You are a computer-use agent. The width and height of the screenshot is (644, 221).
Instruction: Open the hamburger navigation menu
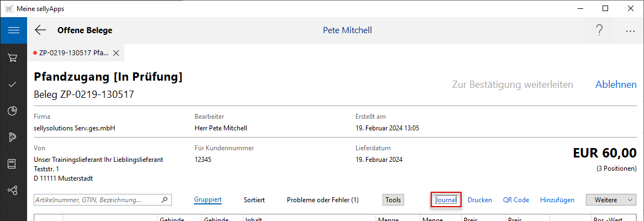[x=13, y=30]
